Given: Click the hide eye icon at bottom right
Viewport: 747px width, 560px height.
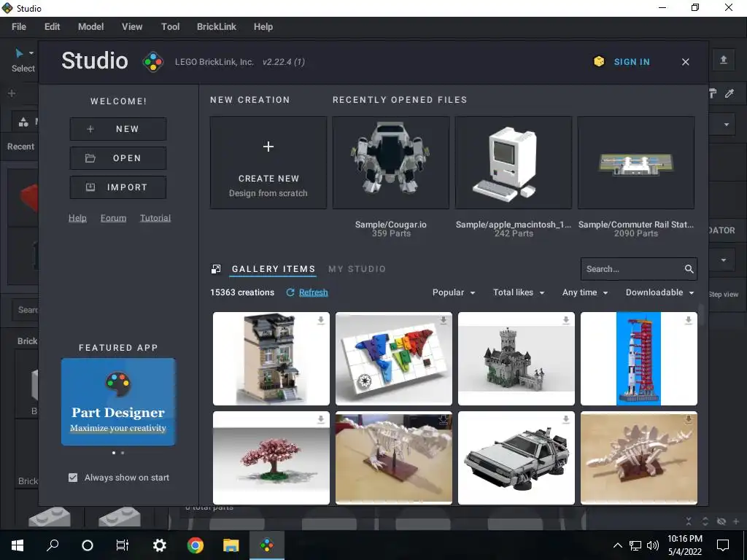Looking at the screenshot, I should point(721,521).
